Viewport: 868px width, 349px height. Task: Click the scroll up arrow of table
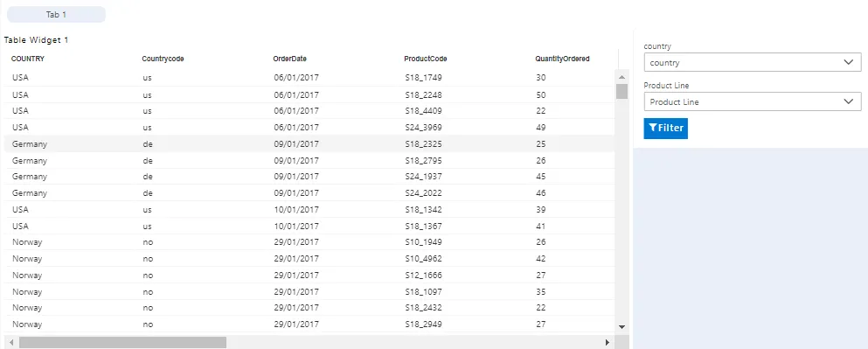coord(621,78)
